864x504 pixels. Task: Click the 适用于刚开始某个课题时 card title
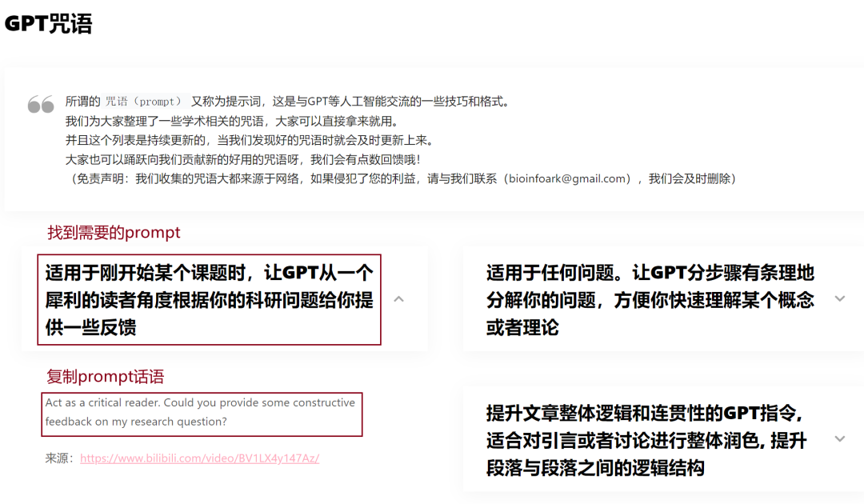[x=210, y=300]
